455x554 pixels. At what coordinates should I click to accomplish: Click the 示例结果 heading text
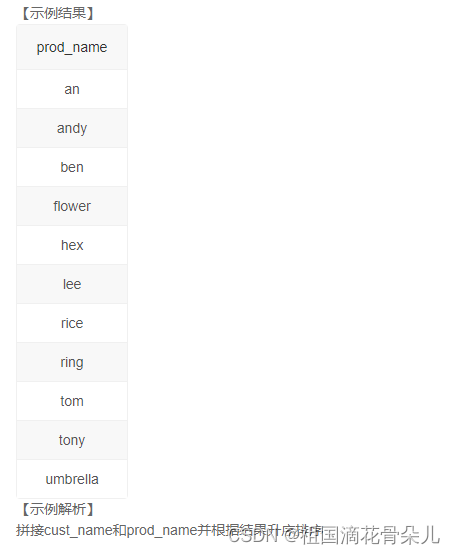point(58,13)
